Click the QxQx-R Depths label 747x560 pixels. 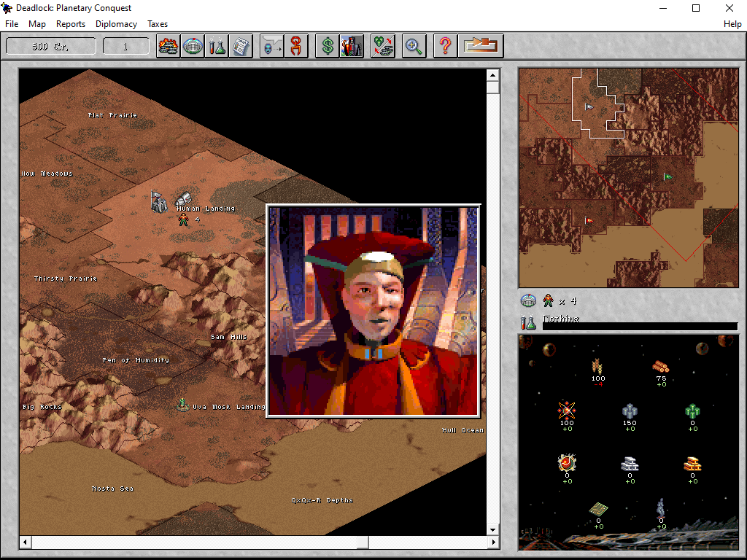click(x=322, y=500)
